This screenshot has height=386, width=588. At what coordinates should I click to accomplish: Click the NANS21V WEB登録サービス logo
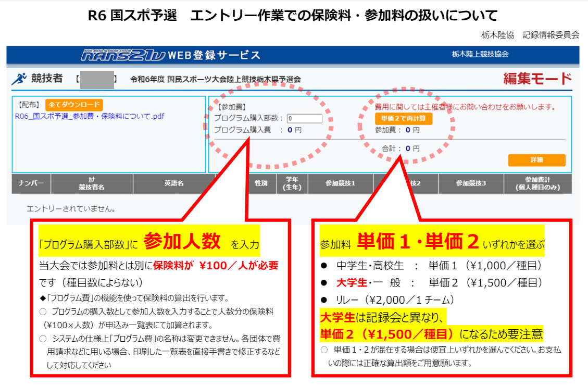click(x=171, y=55)
